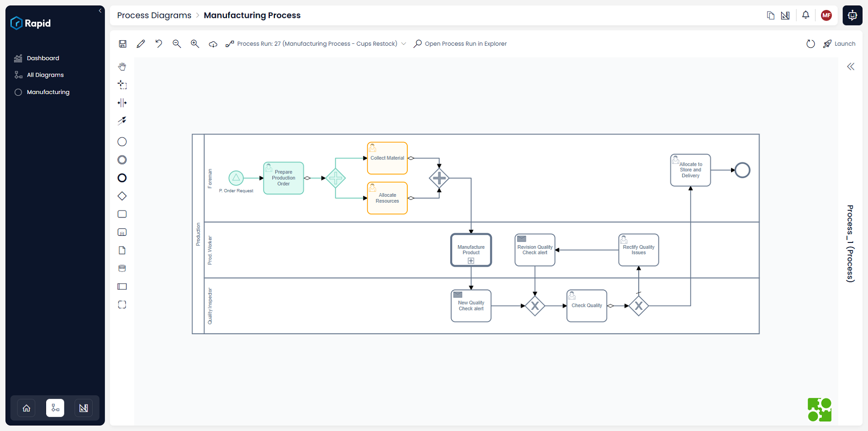
Task: Launch the process with the rocket button
Action: [x=839, y=44]
